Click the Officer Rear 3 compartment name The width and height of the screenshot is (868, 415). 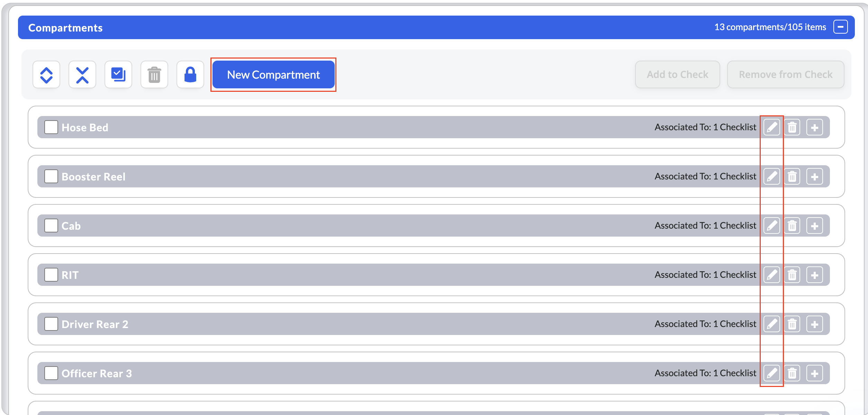(97, 373)
